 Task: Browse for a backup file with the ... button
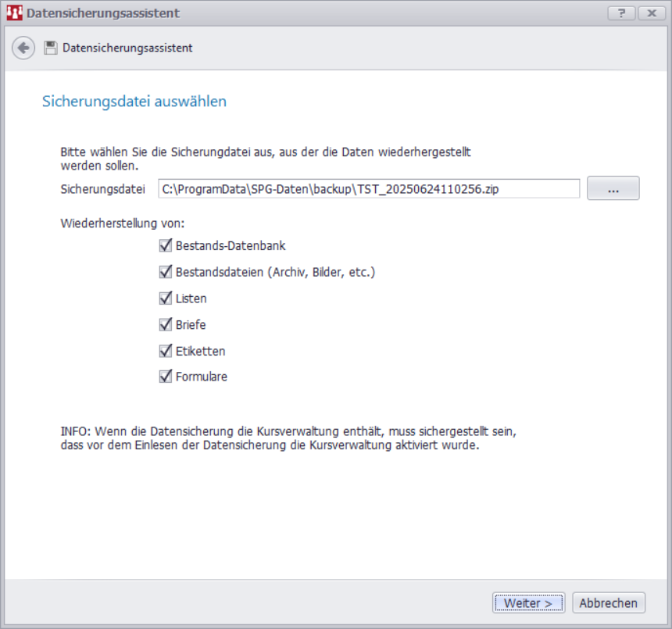click(x=613, y=188)
